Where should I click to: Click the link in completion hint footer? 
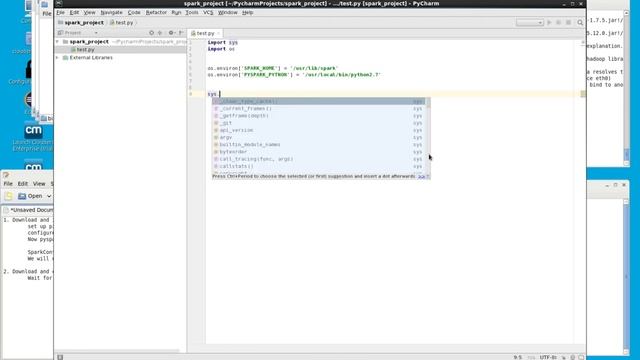pos(422,176)
